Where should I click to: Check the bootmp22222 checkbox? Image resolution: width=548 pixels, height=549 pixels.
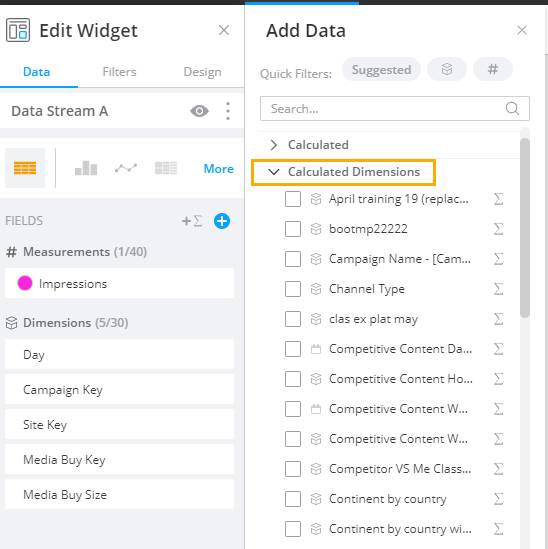click(293, 229)
